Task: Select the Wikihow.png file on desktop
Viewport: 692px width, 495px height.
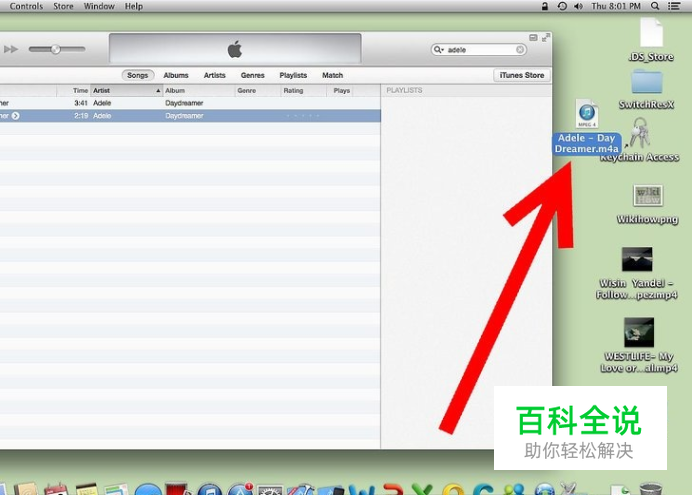Action: click(647, 196)
